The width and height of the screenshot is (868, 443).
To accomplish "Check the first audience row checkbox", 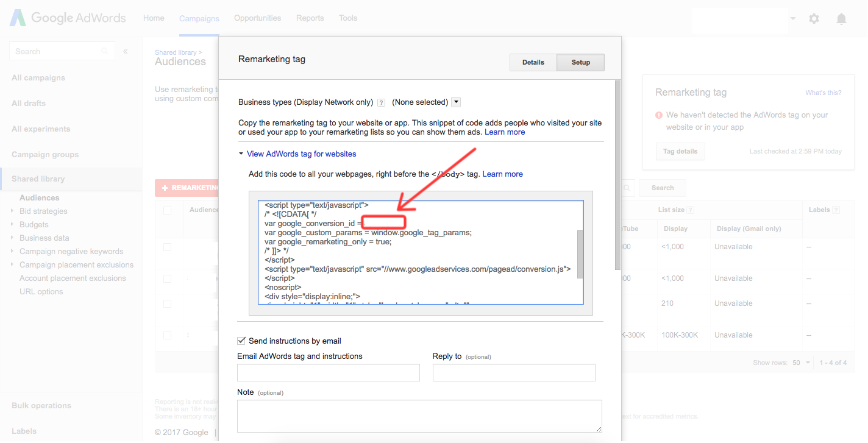I will (x=167, y=247).
